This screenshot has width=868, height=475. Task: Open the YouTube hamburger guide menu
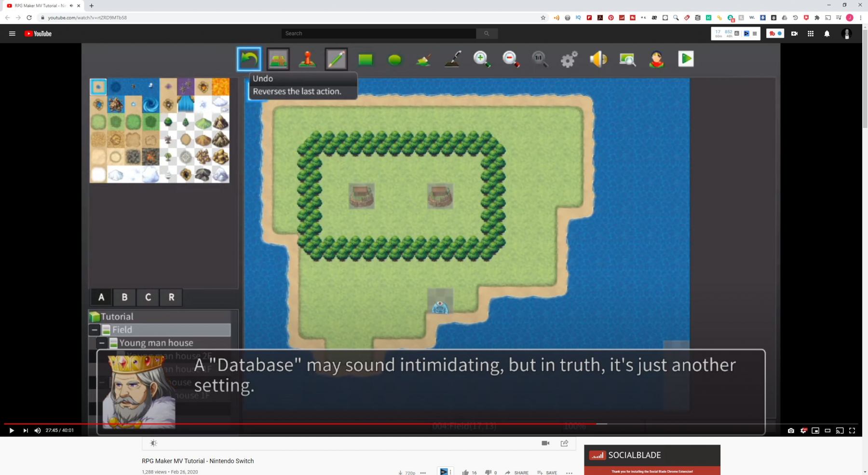point(12,33)
